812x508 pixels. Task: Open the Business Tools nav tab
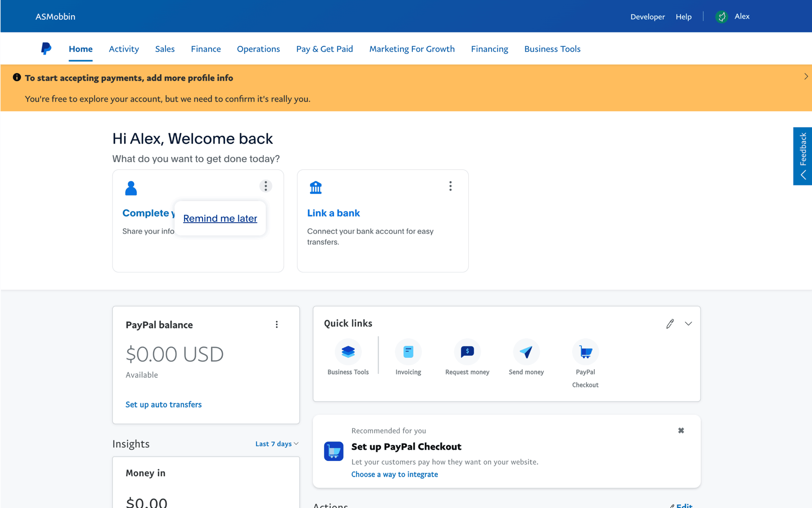(x=552, y=49)
